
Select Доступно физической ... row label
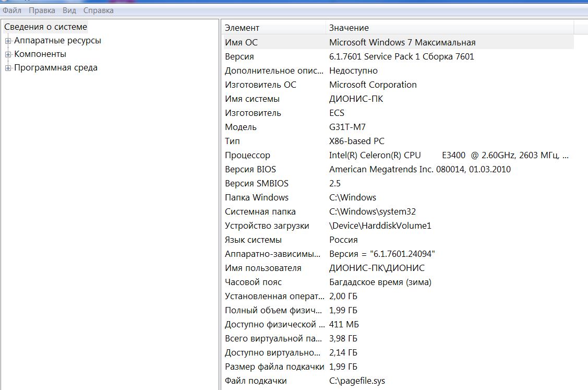(x=275, y=325)
